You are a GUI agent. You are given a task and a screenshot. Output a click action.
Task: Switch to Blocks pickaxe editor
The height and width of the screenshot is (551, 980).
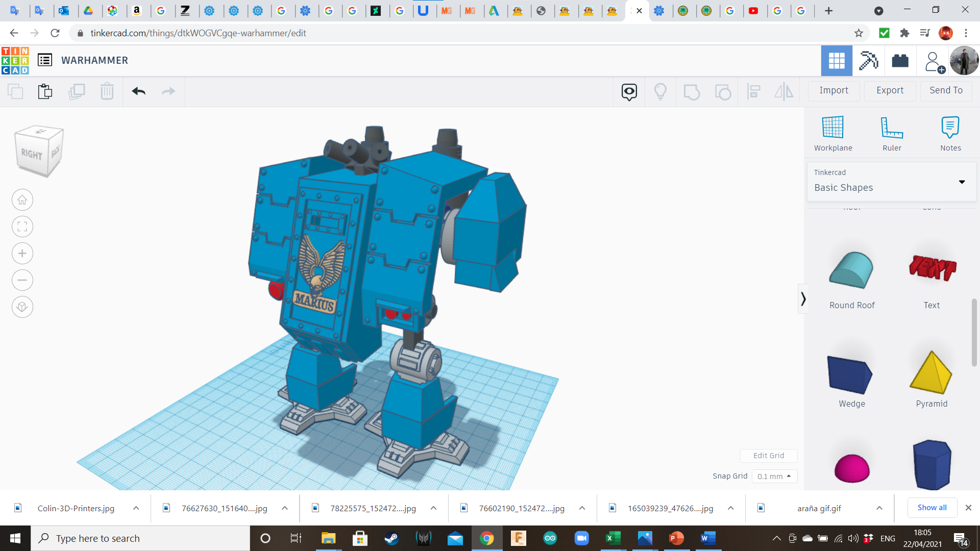coord(868,61)
